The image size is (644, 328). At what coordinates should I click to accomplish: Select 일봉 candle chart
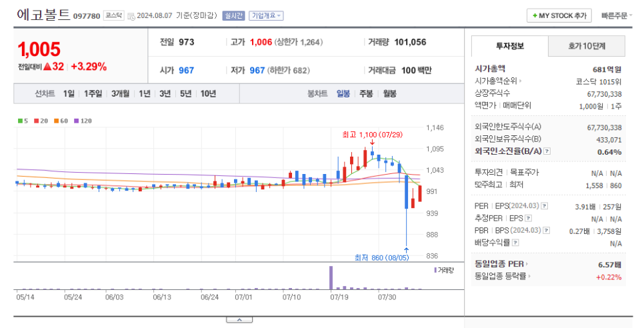pos(343,93)
